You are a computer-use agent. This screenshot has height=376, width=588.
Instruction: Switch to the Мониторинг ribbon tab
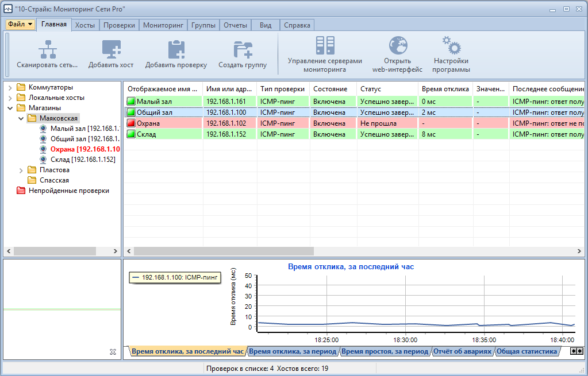click(163, 25)
